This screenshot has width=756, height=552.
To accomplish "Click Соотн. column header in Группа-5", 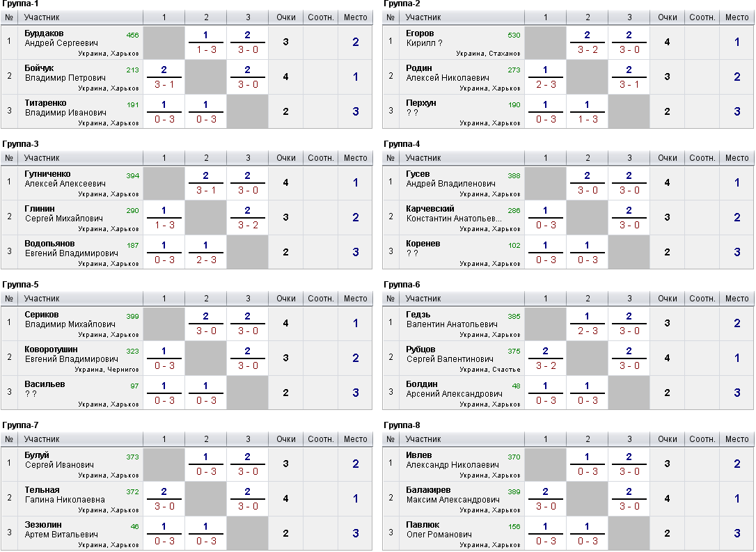I will point(321,299).
